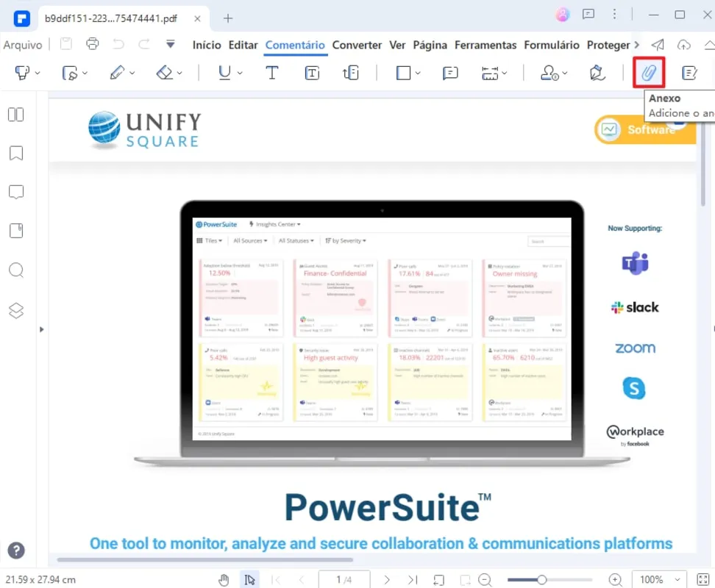Viewport: 715px width, 588px height.
Task: Click the save icon
Action: click(66, 43)
